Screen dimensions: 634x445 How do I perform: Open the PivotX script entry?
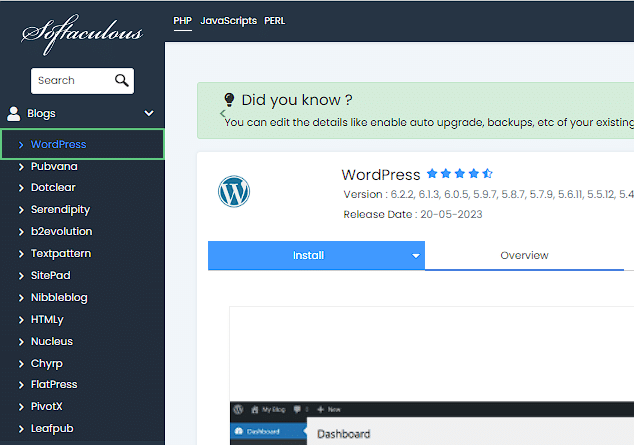point(46,407)
